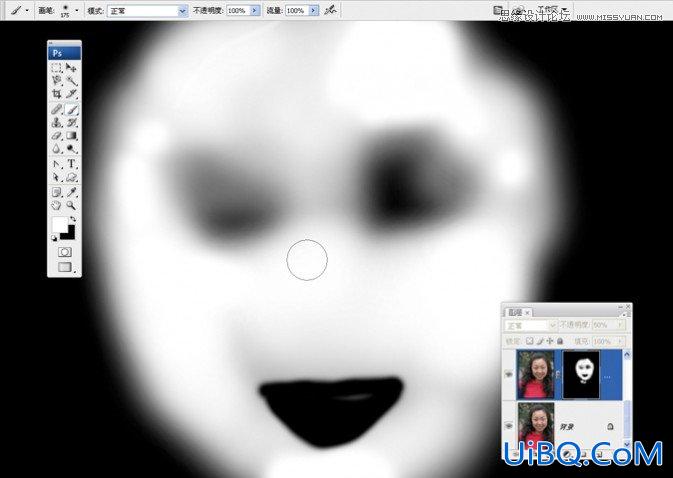This screenshot has height=478, width=673.
Task: Select the Notes tool
Action: click(57, 192)
